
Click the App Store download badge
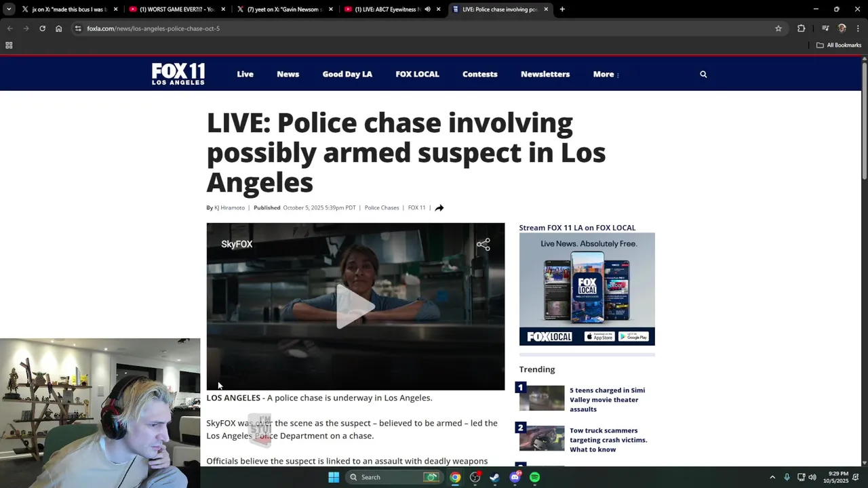599,337
